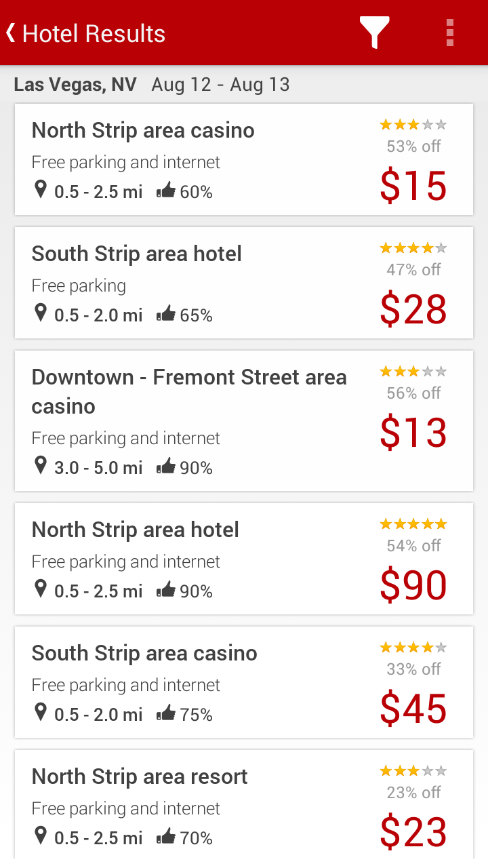Tap thumbs-up icon showing 65% recommendation
This screenshot has height=868, width=488.
pos(166,314)
